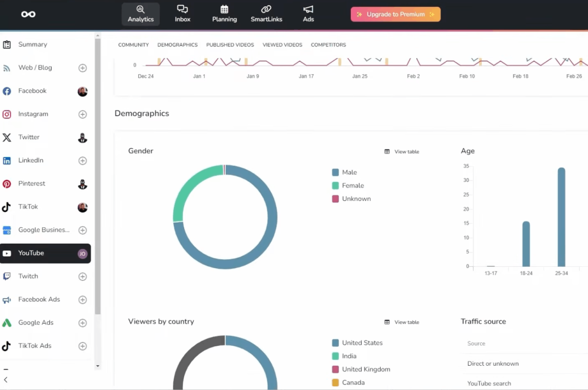The height and width of the screenshot is (390, 588).
Task: Click the Metricool infinity logo
Action: click(x=28, y=14)
